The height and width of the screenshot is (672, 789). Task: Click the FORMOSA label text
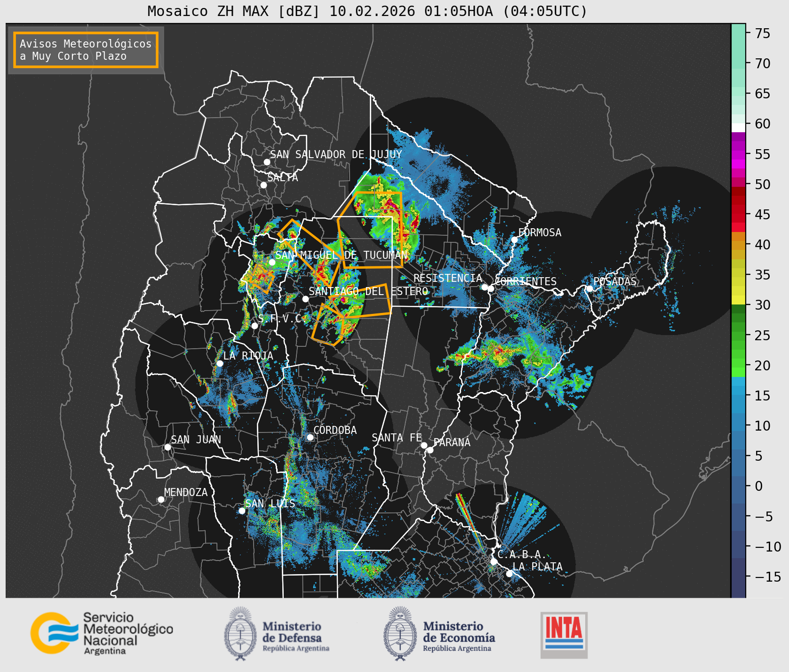pos(540,232)
